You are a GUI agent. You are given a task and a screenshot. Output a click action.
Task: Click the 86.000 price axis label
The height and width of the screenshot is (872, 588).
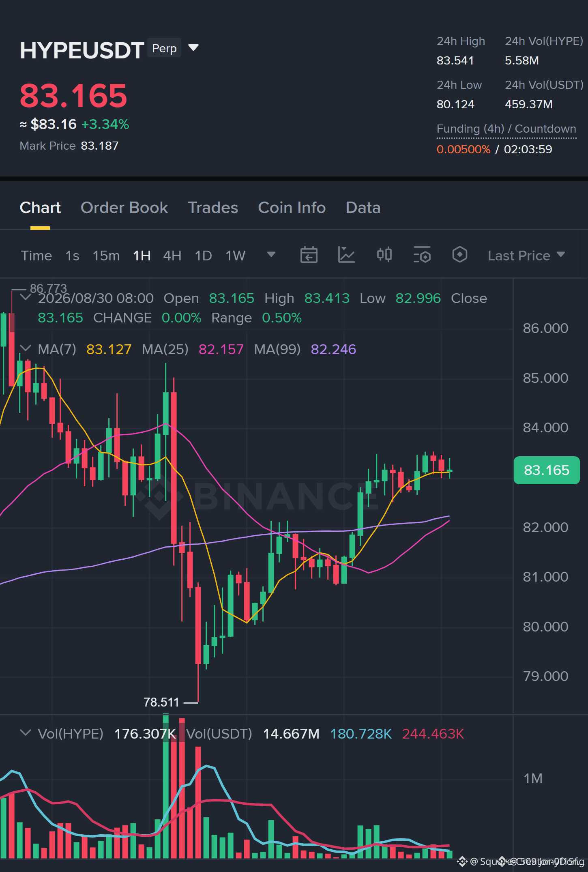click(x=545, y=328)
